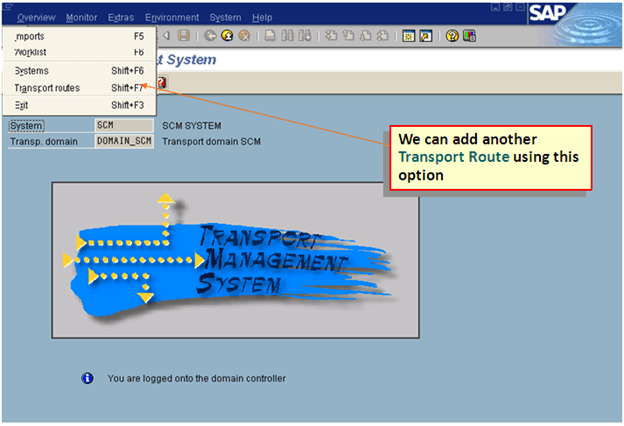Click the SCM SYSTEM description text
The image size is (624, 426).
point(191,126)
